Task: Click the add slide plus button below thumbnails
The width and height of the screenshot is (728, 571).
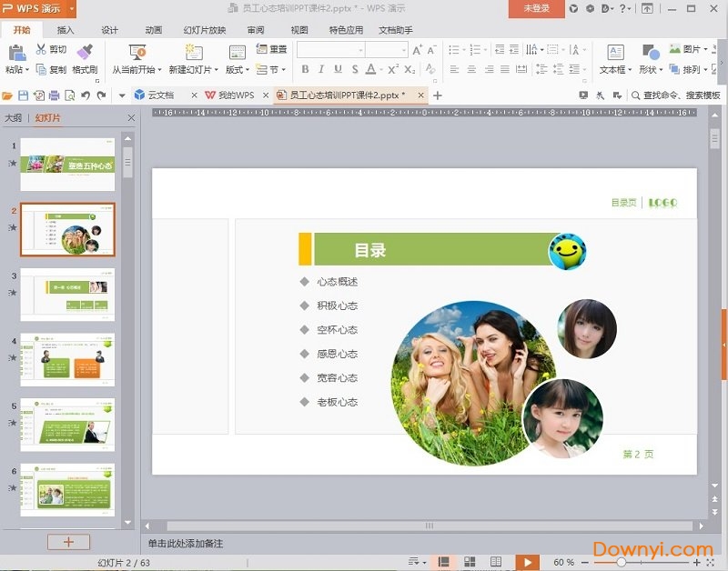Action: (x=68, y=542)
